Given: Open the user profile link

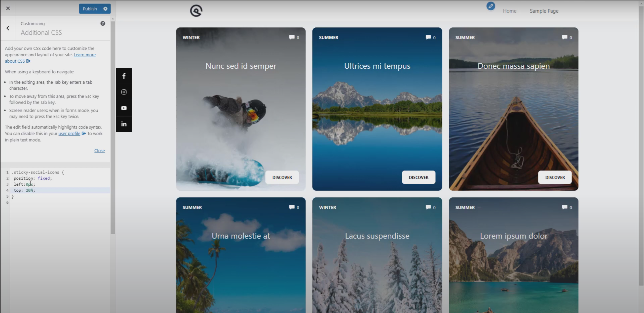Looking at the screenshot, I should click(x=69, y=133).
